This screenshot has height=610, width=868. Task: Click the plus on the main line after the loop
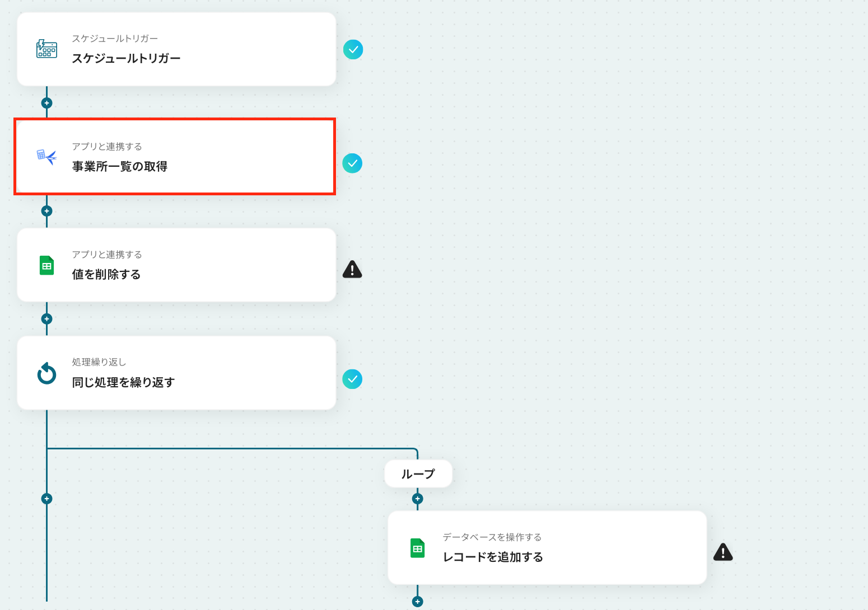(x=47, y=499)
